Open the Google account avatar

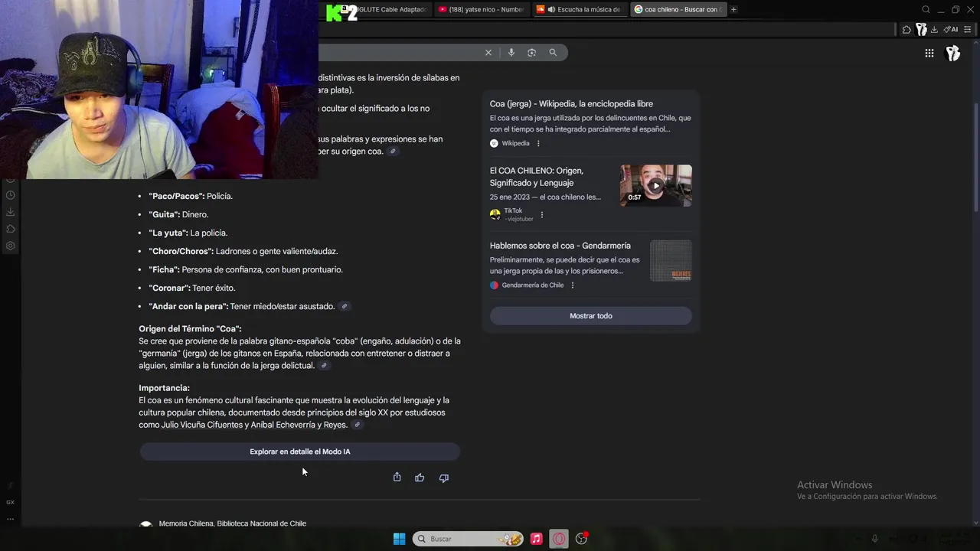952,53
